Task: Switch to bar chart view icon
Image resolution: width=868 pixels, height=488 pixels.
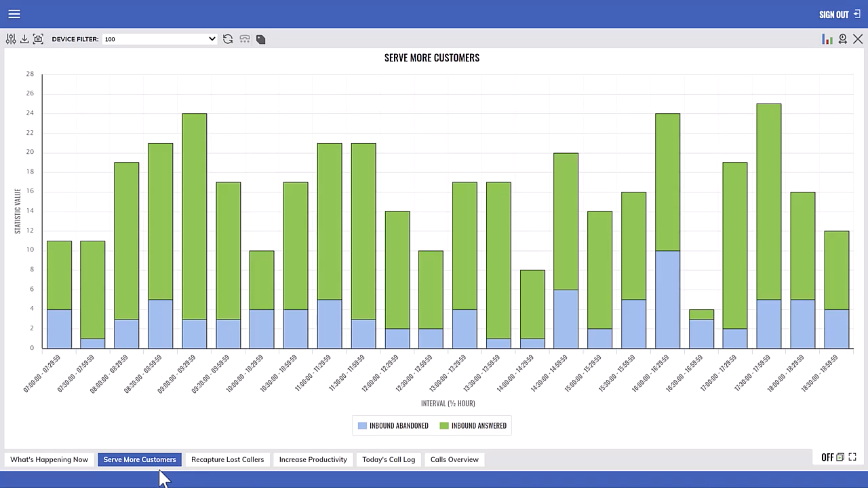Action: pyautogui.click(x=827, y=39)
